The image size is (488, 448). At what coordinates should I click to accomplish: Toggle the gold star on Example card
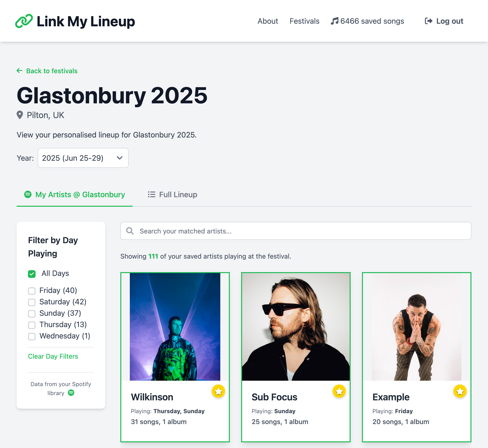point(460,391)
